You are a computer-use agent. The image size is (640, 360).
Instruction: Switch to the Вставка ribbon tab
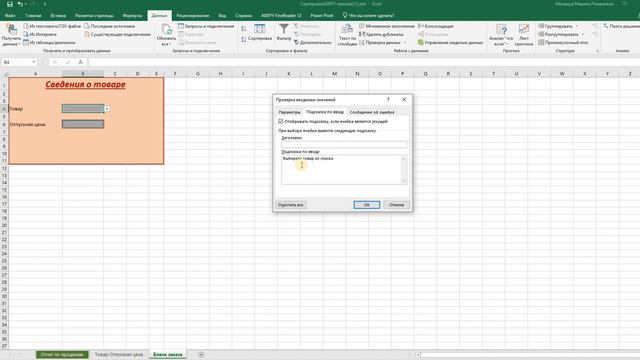tap(58, 16)
